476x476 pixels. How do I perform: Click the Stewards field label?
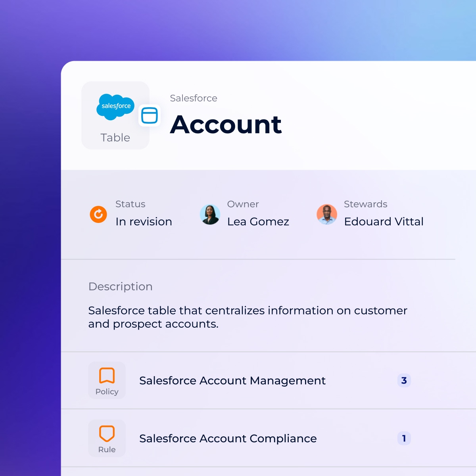(365, 204)
